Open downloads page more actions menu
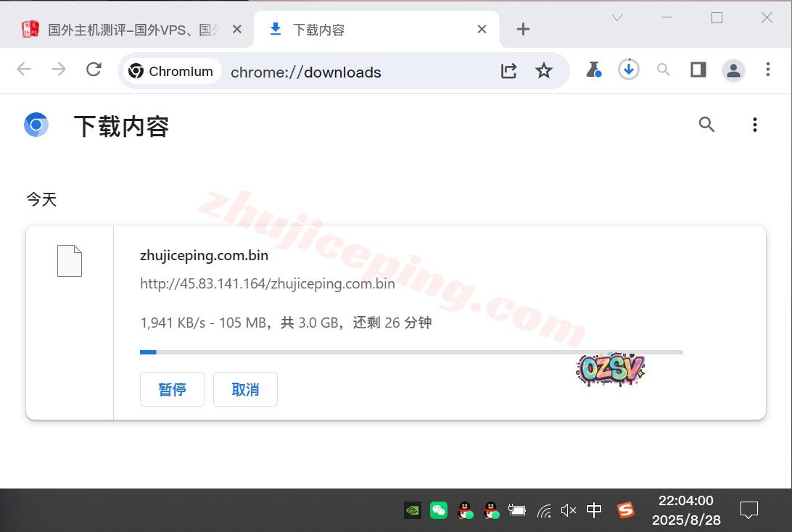The height and width of the screenshot is (532, 792). (x=754, y=125)
